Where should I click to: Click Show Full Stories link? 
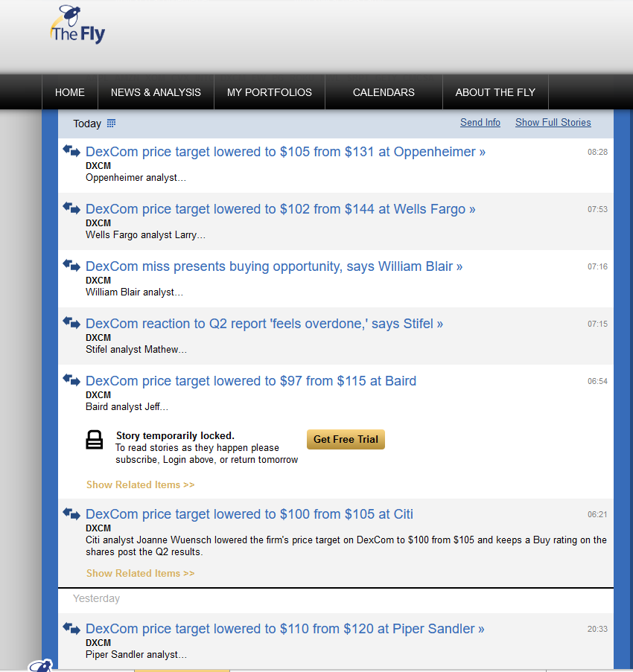[553, 123]
